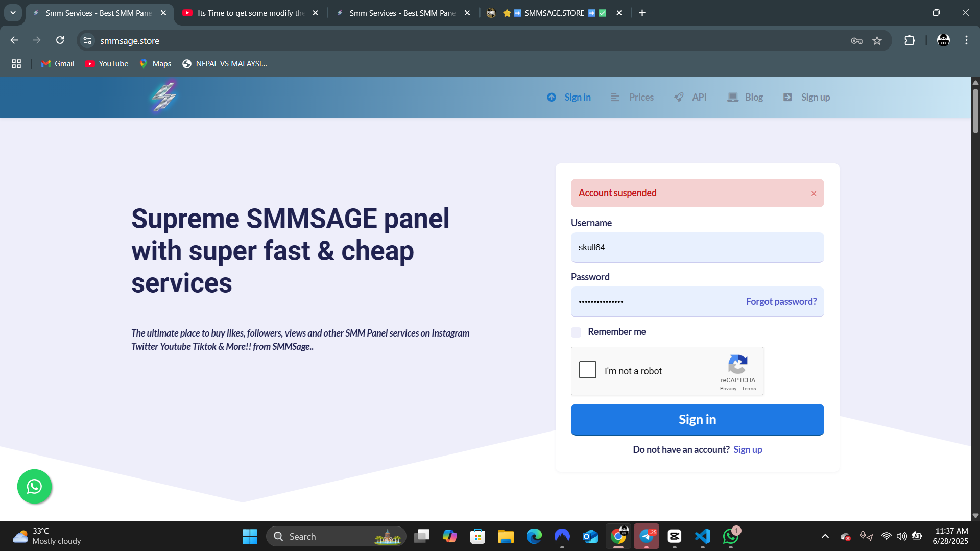Open the Chrome three-dot menu

point(966,40)
